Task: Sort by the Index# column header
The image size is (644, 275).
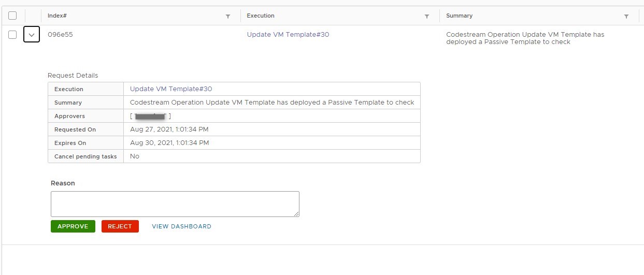Action: click(57, 16)
